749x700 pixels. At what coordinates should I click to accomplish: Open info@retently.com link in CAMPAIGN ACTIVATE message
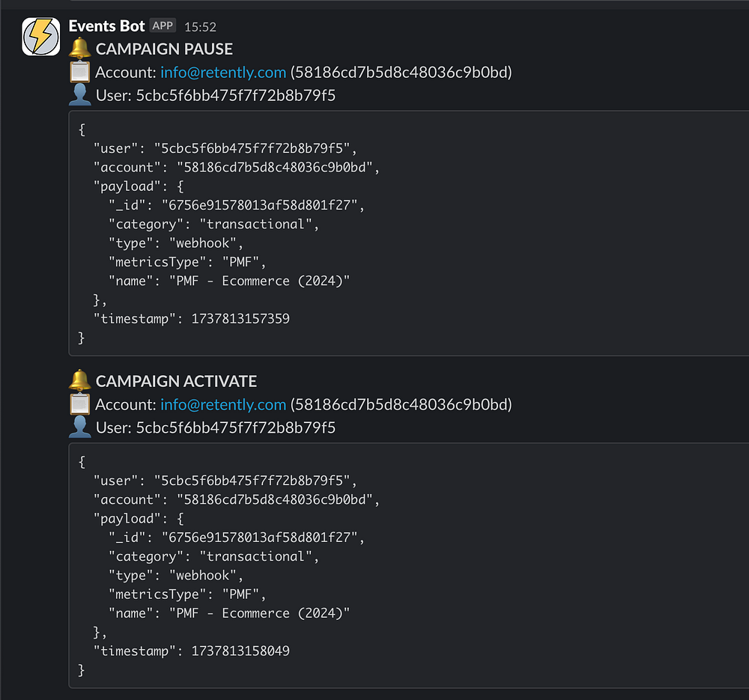pos(223,405)
